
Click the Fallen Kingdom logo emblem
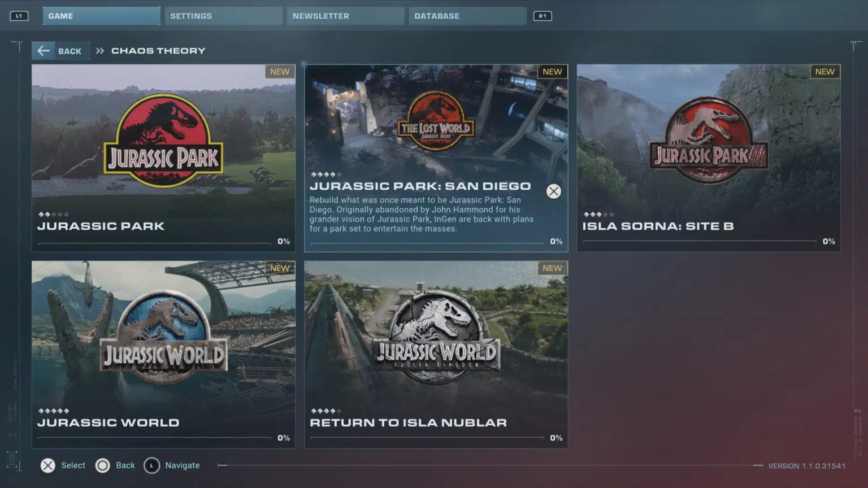[x=436, y=338]
